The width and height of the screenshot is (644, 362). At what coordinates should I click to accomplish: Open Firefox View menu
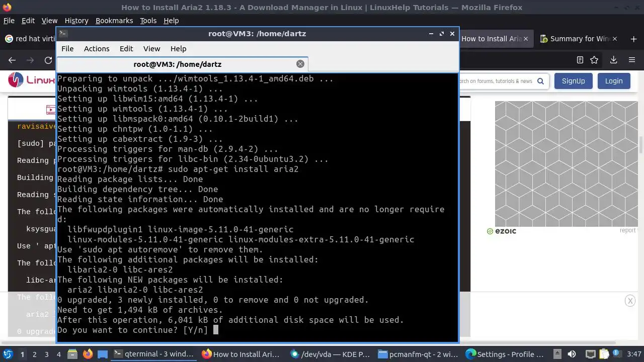(x=49, y=21)
